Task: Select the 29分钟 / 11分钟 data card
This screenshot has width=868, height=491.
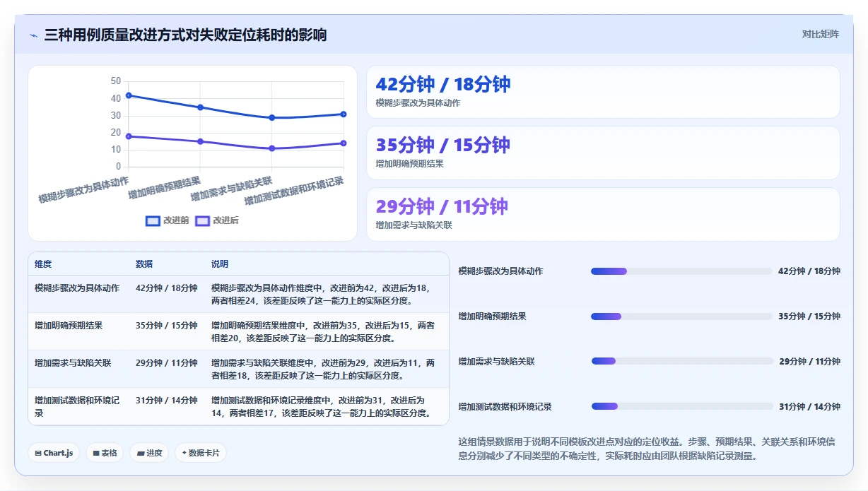Action: click(x=603, y=214)
